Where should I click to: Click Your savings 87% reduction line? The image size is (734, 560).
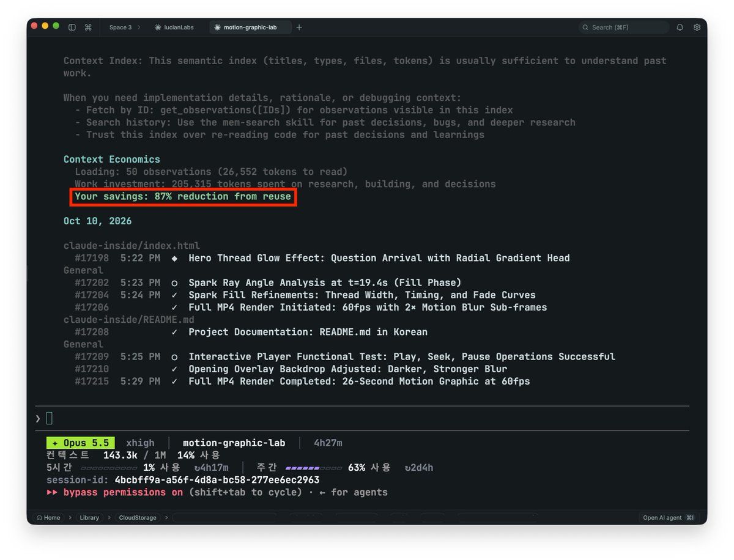183,196
